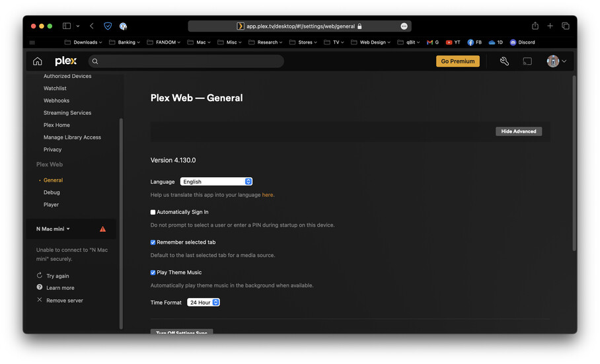600x364 pixels.
Task: Click the red warning triangle by N Mac mini
Action: 102,229
